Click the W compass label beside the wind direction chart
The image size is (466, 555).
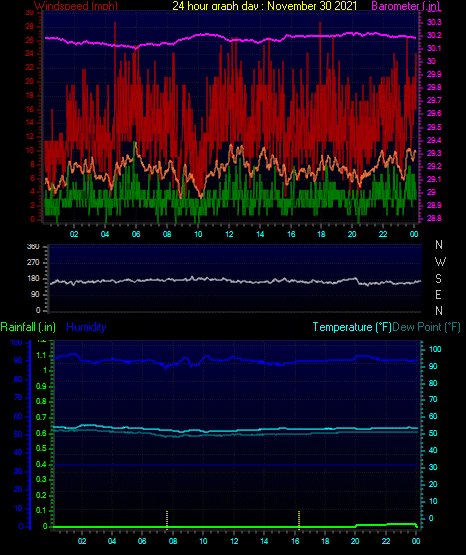point(440,262)
